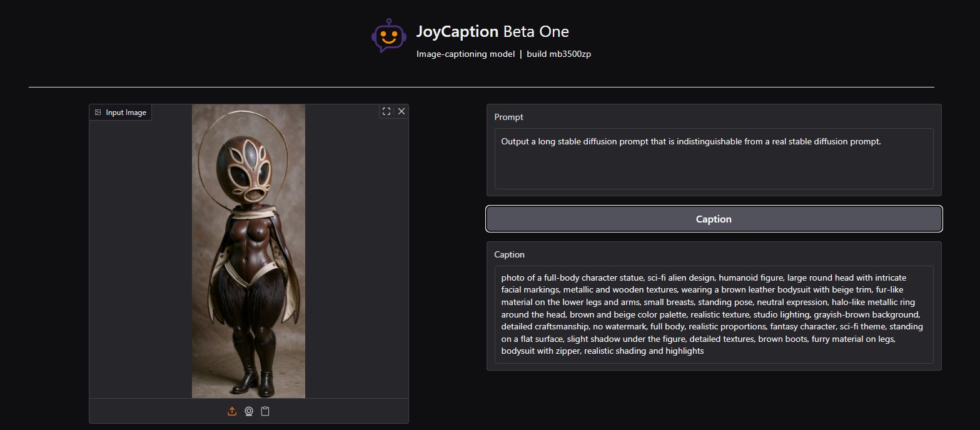This screenshot has height=430, width=980.
Task: Select the webcam capture icon
Action: tap(249, 411)
